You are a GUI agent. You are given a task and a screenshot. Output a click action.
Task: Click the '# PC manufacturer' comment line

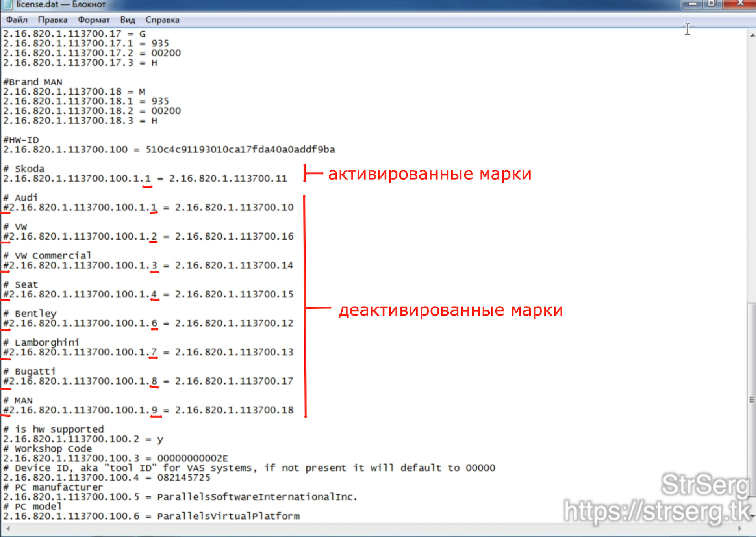point(53,487)
